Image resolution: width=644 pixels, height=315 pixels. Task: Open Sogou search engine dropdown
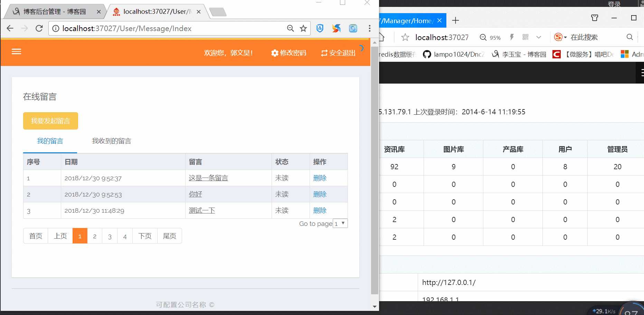coord(560,37)
